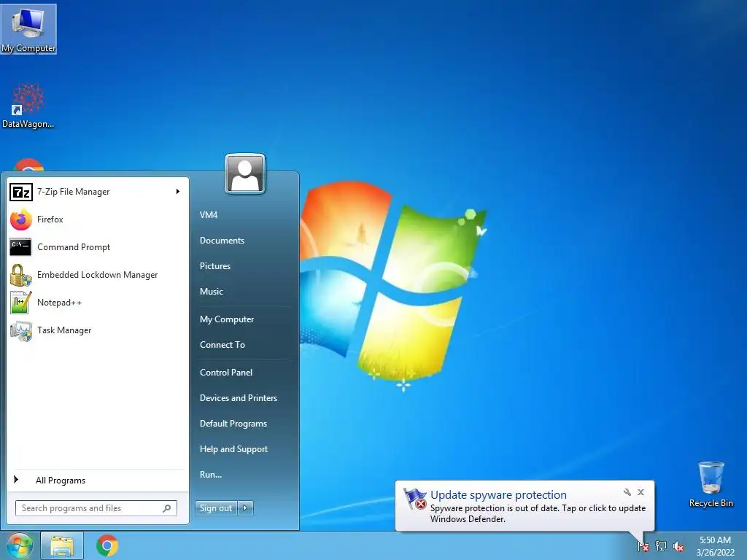Open notification settings wrench icon in balloon
747x560 pixels.
click(627, 492)
